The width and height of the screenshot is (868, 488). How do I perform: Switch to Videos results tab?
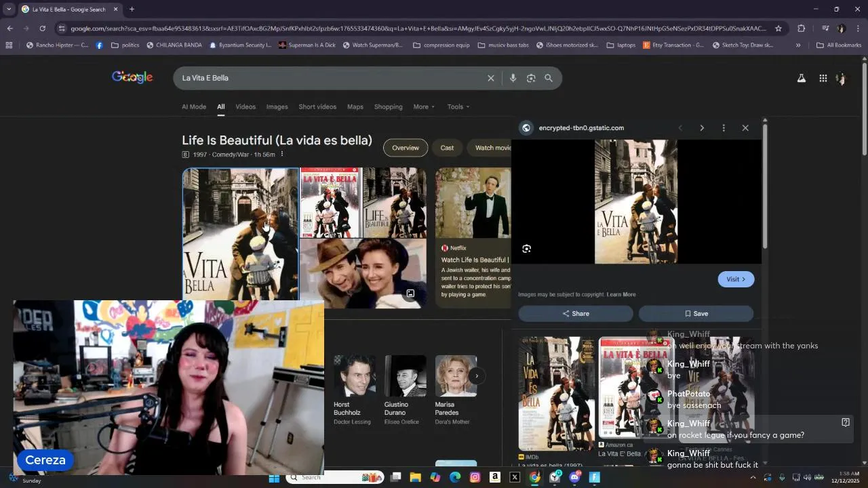(x=245, y=106)
